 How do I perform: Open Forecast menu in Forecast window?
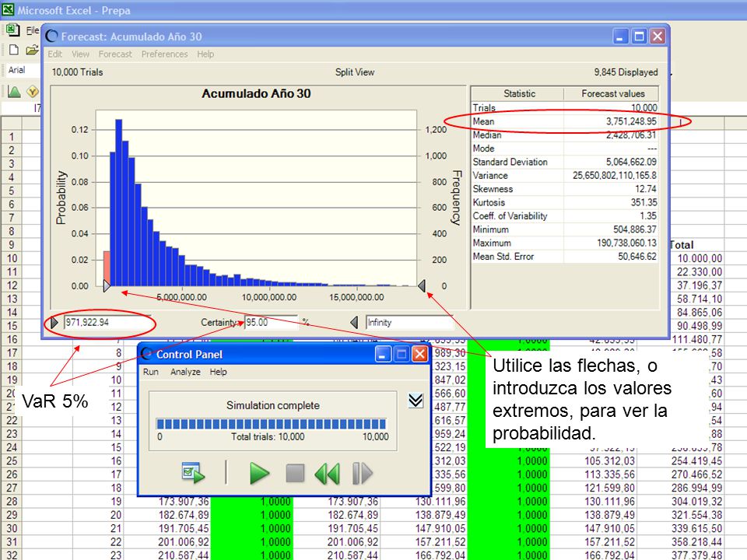(115, 54)
